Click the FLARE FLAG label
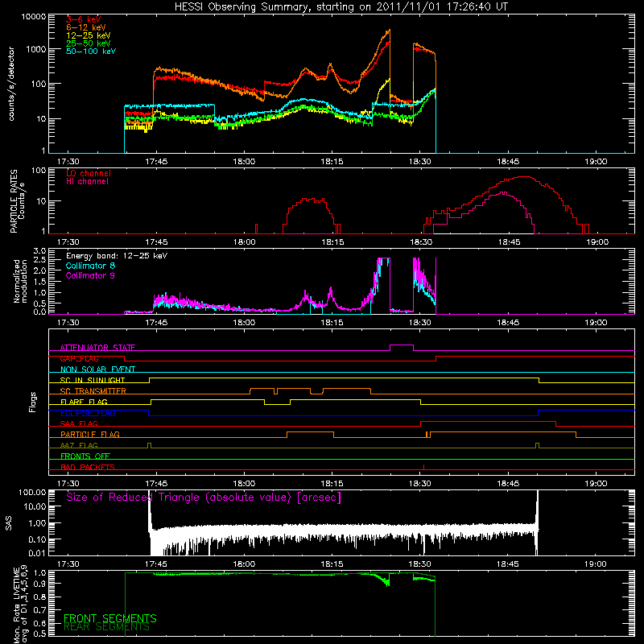The image size is (644, 644). tap(84, 402)
